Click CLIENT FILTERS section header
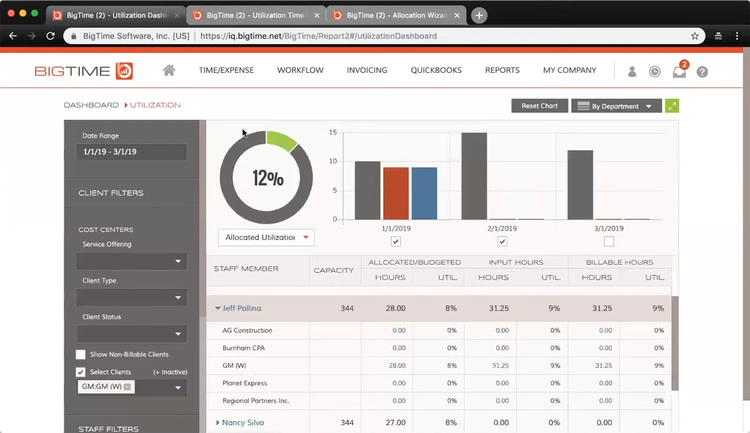 click(x=111, y=193)
